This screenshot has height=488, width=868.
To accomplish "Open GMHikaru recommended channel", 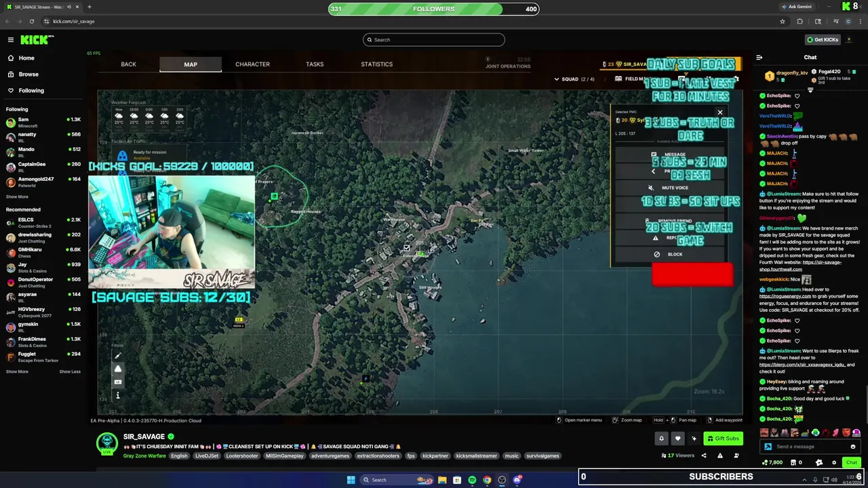I will (43, 253).
